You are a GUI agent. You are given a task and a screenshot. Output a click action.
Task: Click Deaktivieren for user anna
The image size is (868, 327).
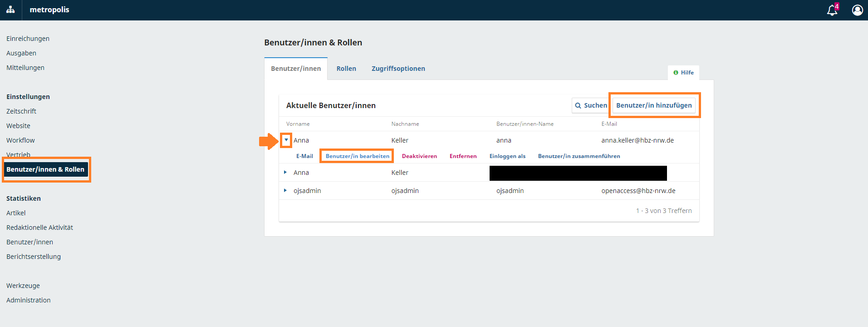click(x=419, y=156)
